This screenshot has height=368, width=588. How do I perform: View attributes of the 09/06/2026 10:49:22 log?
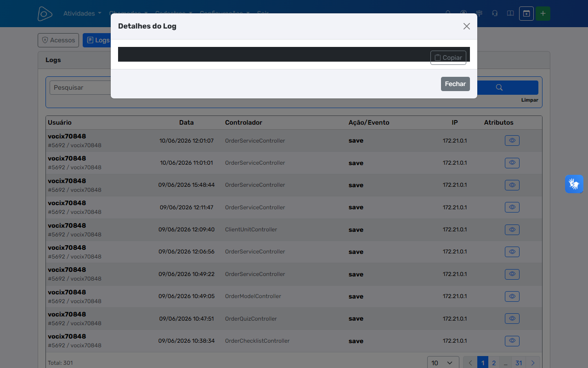(x=512, y=274)
